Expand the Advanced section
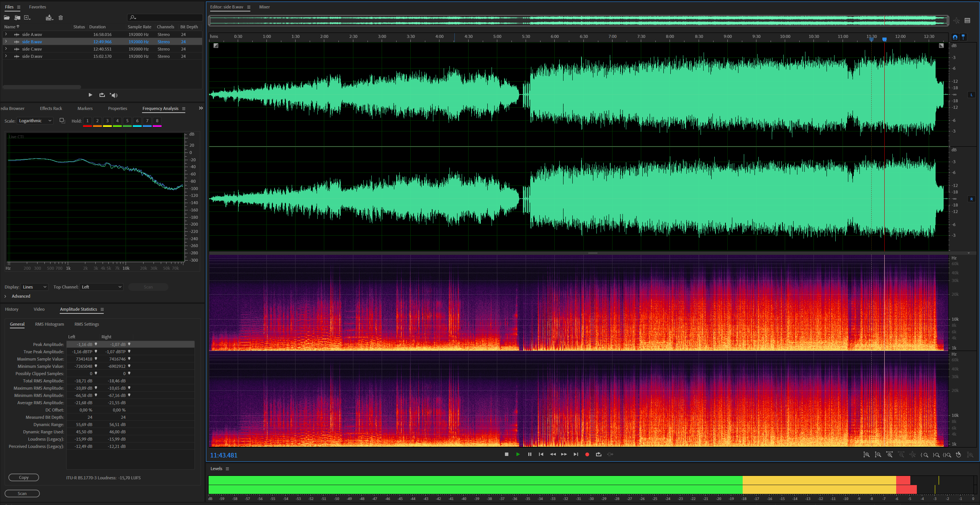 point(5,296)
